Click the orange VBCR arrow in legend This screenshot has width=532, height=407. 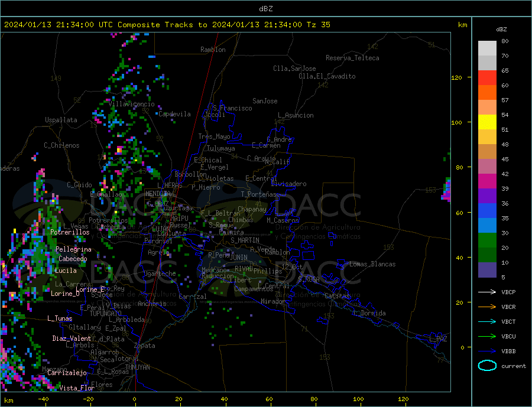pos(487,307)
